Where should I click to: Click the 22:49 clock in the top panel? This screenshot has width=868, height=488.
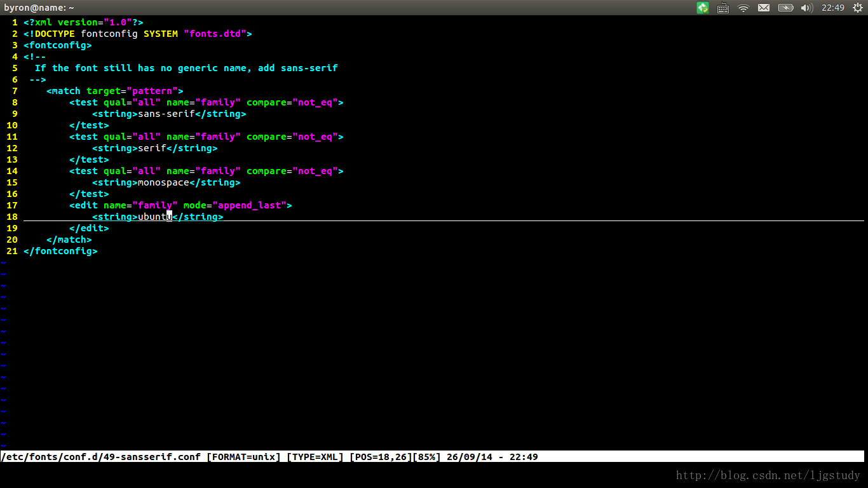[832, 8]
